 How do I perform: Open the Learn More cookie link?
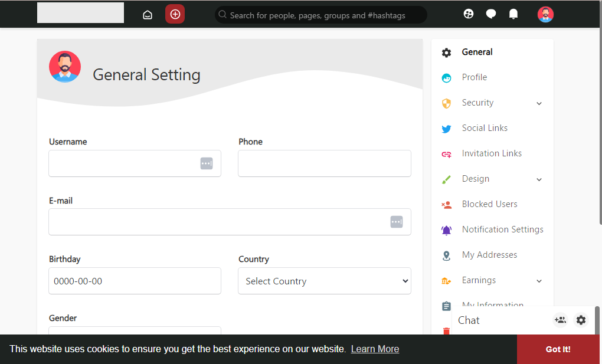click(375, 349)
